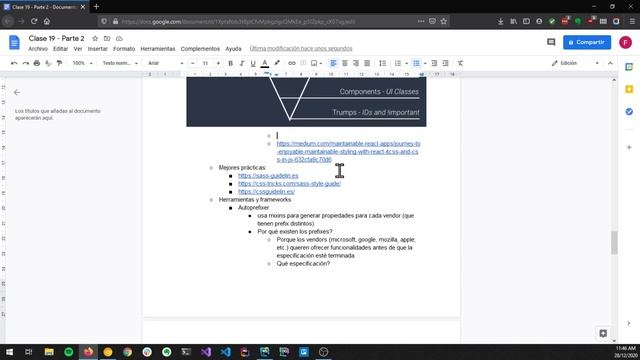Hide the side panel with the arrow

[629, 323]
